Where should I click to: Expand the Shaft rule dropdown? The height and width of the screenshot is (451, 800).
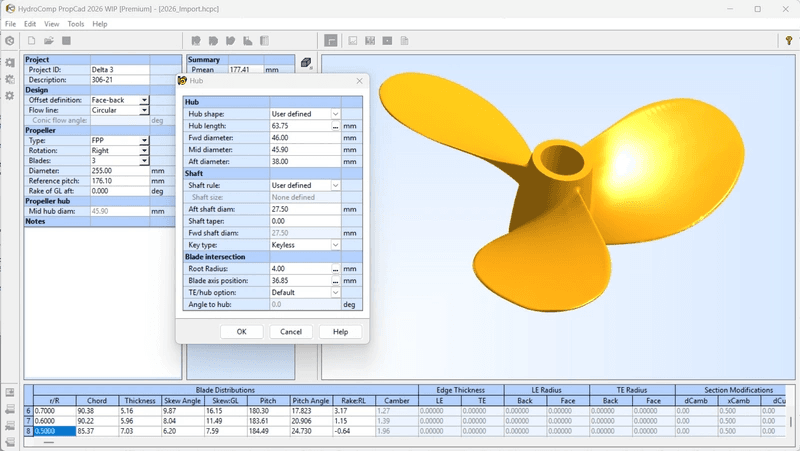335,185
